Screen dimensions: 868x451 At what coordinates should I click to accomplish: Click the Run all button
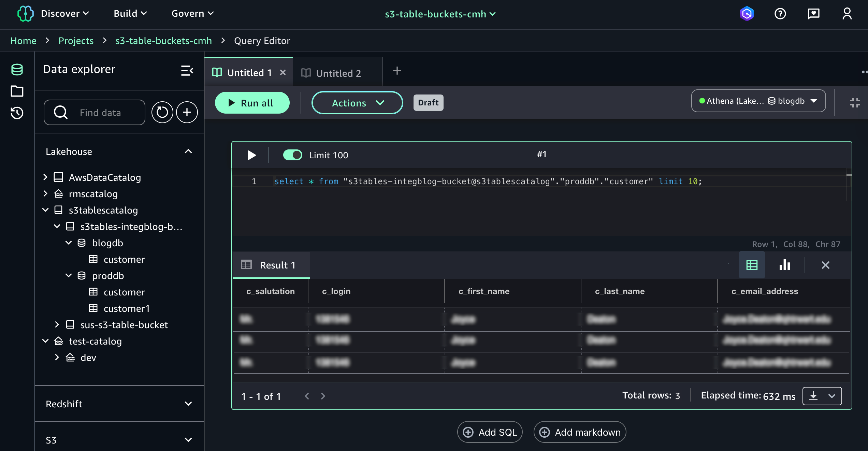(x=252, y=103)
